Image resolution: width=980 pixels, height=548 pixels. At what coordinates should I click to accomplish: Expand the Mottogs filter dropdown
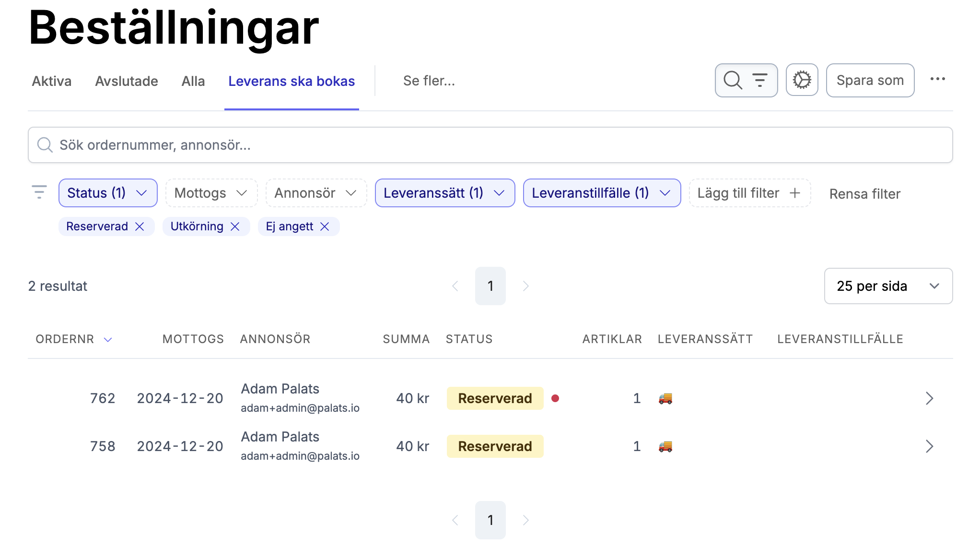211,193
